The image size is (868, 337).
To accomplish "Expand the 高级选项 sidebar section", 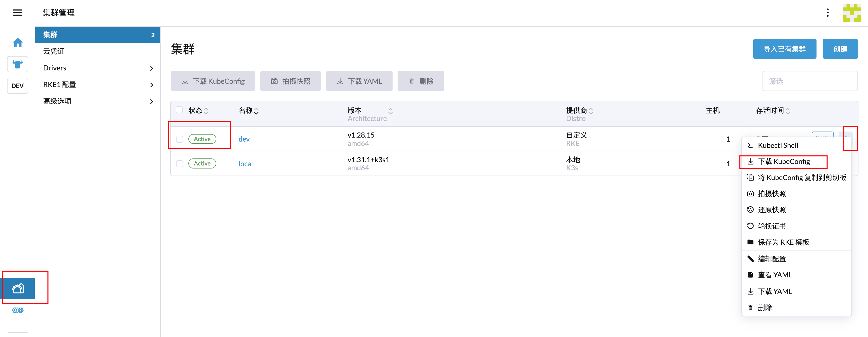I will [x=97, y=101].
